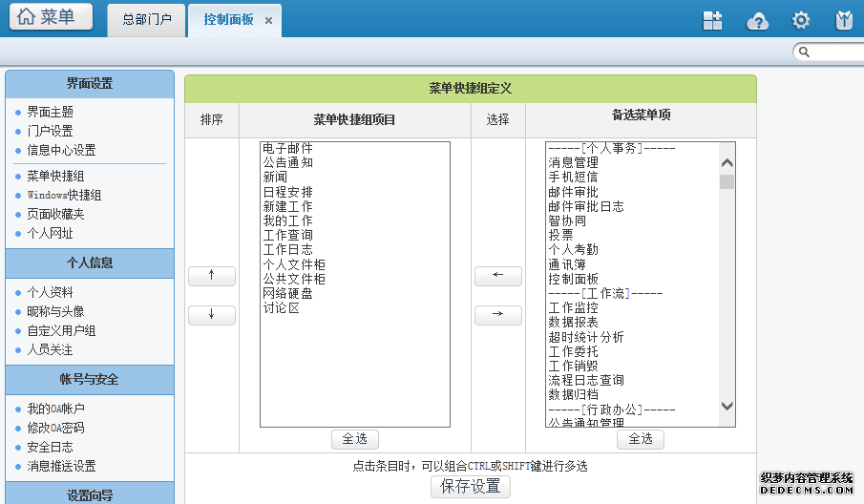Move selected item up with ↑ button
The width and height of the screenshot is (864, 504).
(212, 276)
